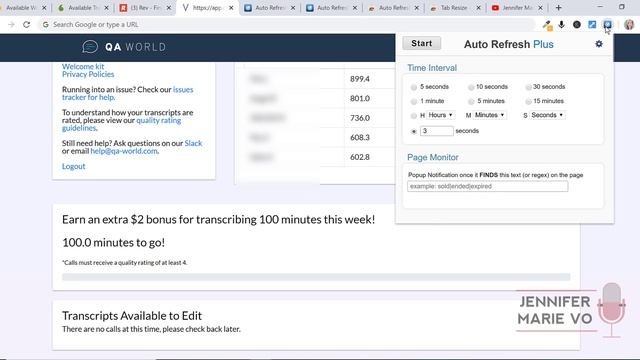Open Auto Refresh Plus settings gear

(x=599, y=44)
